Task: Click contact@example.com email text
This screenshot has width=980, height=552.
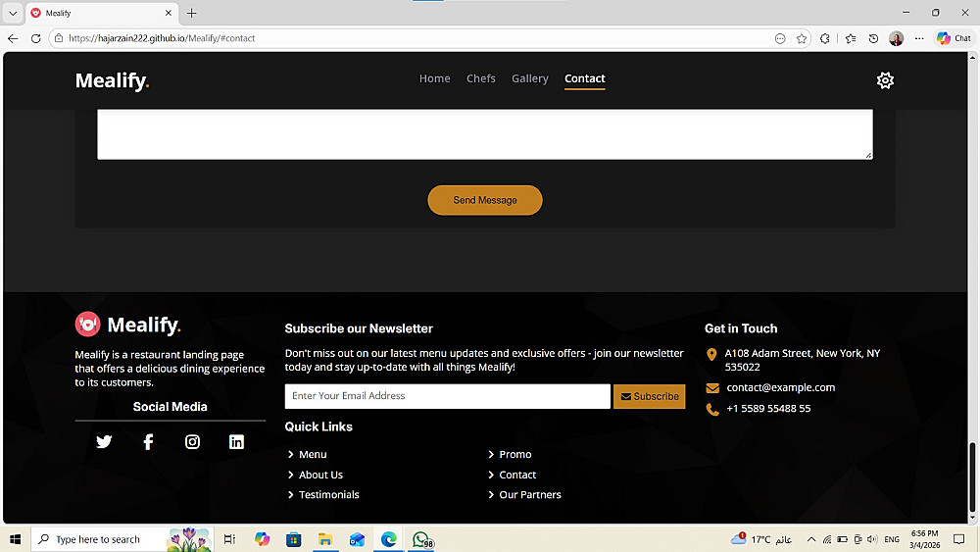Action: pyautogui.click(x=781, y=387)
